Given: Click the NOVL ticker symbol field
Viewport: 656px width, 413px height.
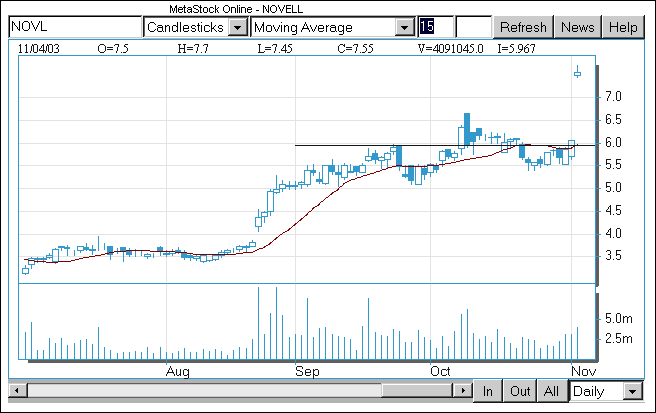Looking at the screenshot, I should coord(75,27).
